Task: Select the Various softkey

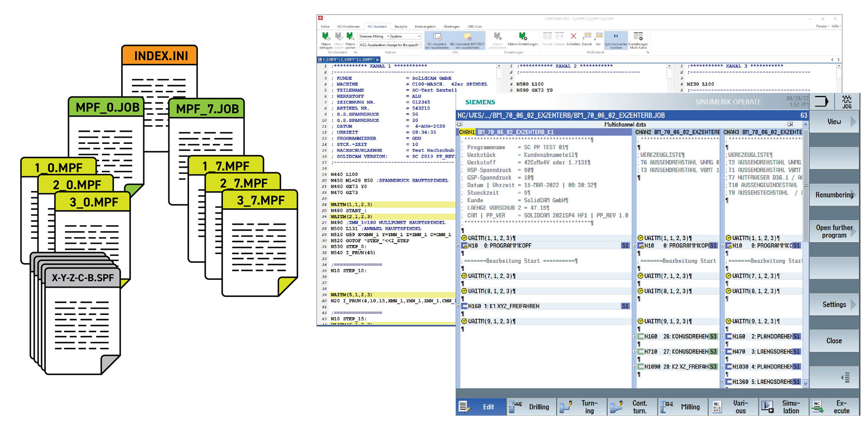Action: [x=733, y=407]
